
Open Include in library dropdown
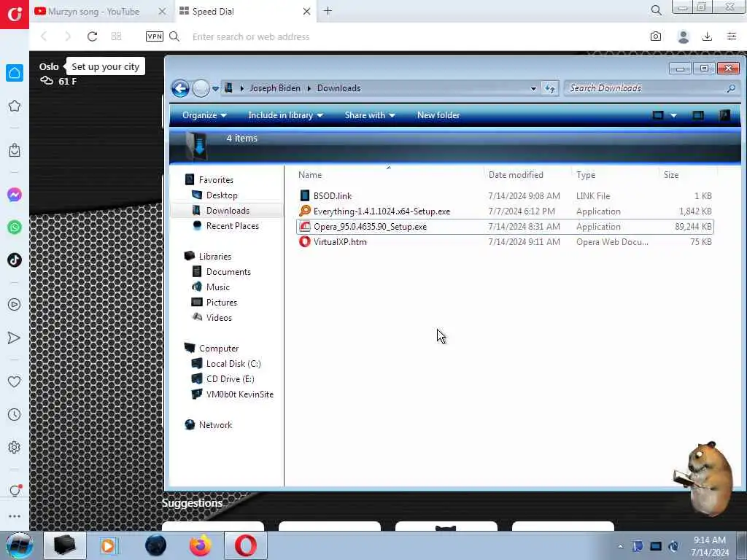(x=285, y=115)
